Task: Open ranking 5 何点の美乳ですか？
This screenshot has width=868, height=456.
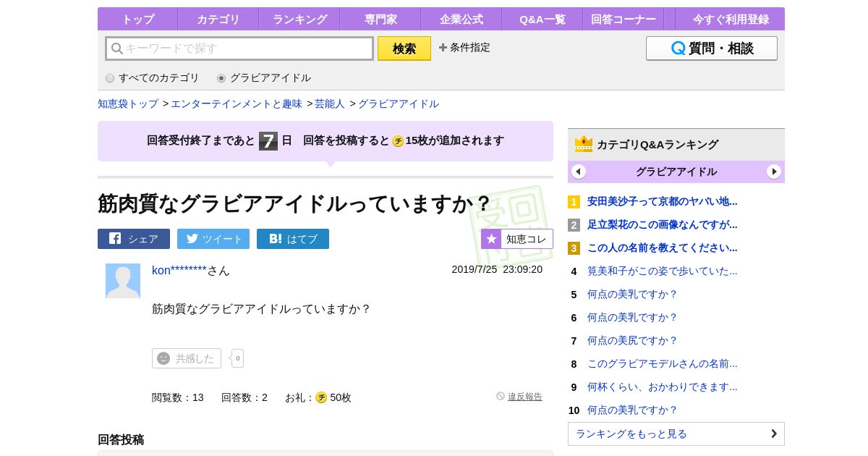Action: [633, 295]
